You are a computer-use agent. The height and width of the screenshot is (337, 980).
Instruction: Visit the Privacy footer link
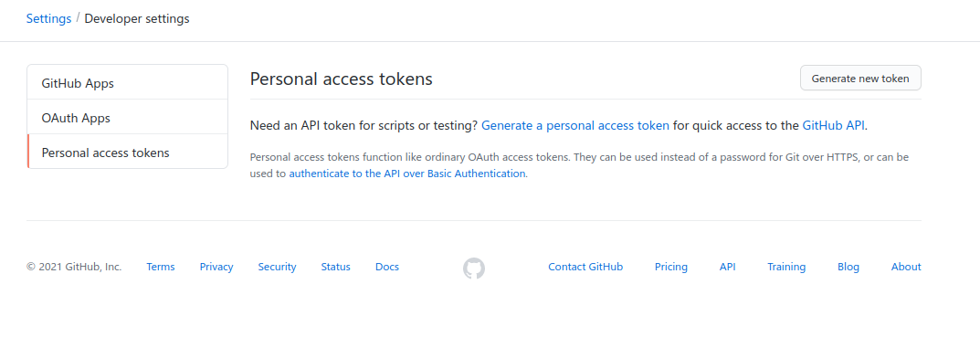tap(216, 267)
